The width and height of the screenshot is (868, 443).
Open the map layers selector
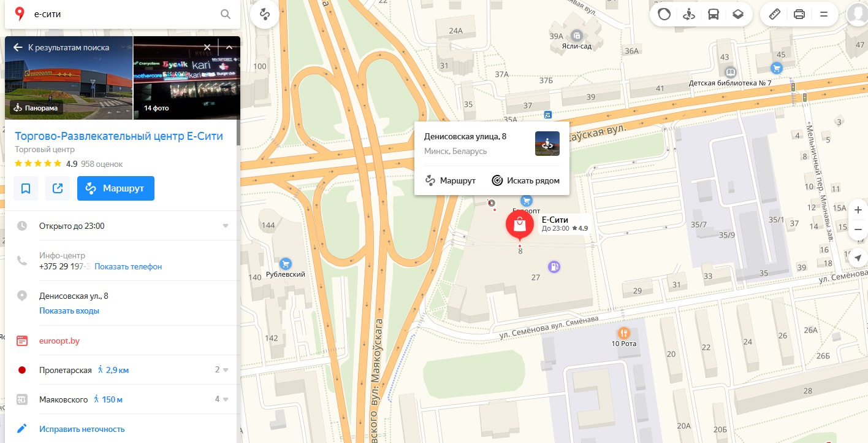(738, 14)
